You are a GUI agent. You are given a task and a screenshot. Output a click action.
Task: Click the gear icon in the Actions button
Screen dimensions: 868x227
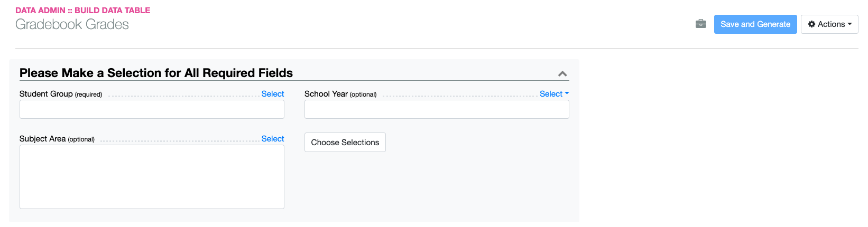[x=811, y=24]
